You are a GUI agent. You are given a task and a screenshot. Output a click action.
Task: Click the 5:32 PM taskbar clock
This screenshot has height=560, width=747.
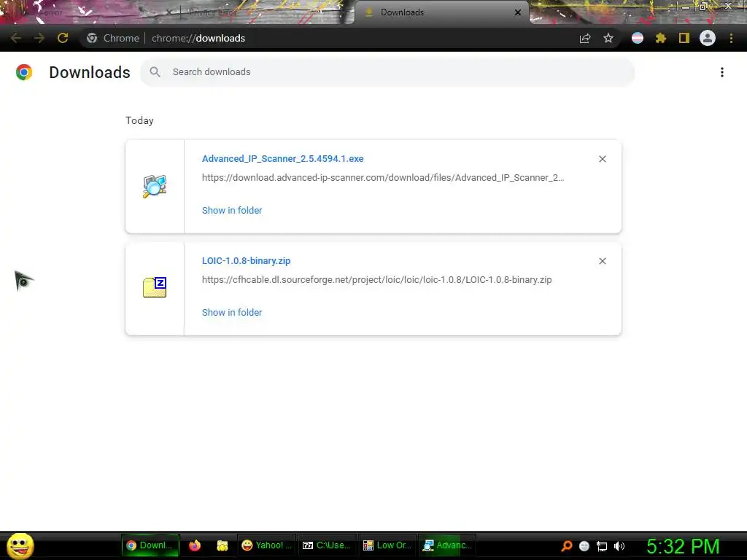[x=683, y=546]
